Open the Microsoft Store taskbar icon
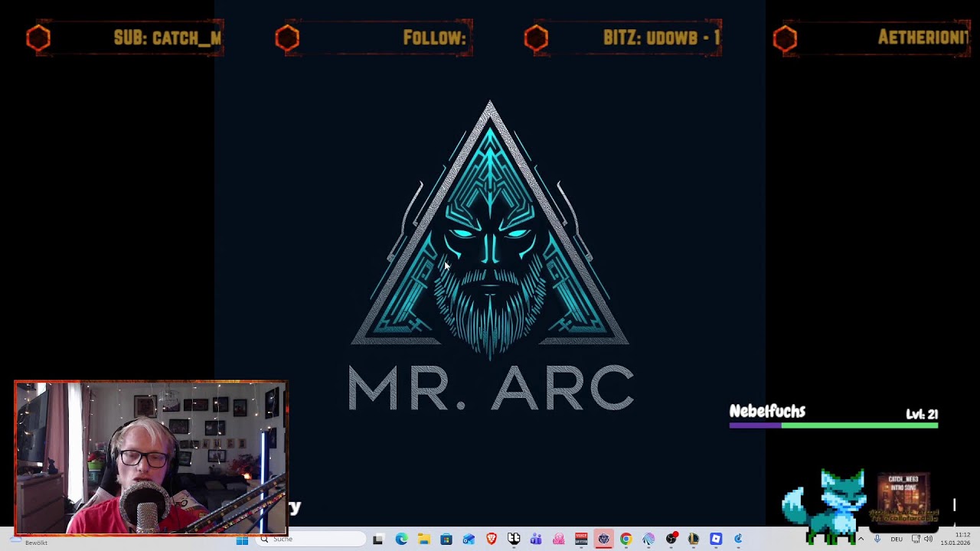Screen dimensions: 980x551 point(446,540)
